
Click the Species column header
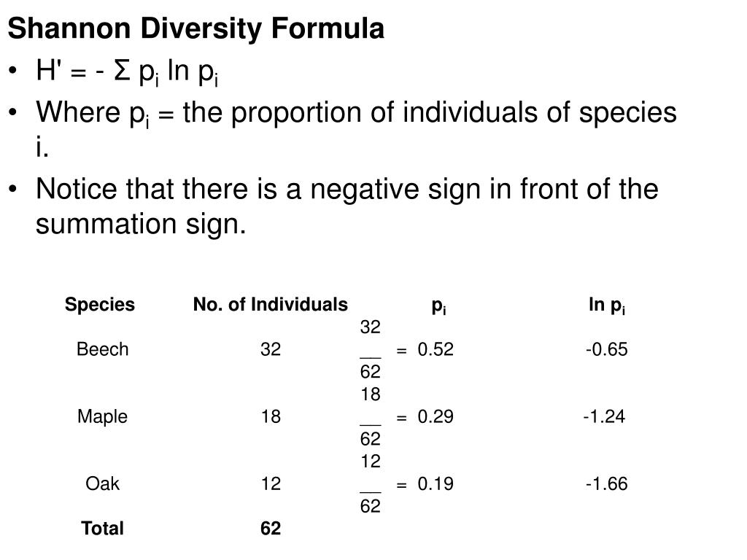(x=99, y=304)
